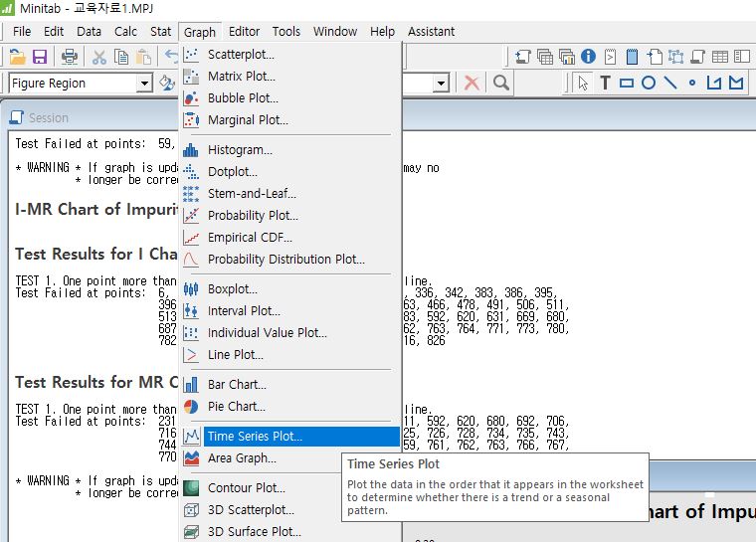The width and height of the screenshot is (756, 542).
Task: Undo with the back-arrow icon
Action: pyautogui.click(x=171, y=56)
